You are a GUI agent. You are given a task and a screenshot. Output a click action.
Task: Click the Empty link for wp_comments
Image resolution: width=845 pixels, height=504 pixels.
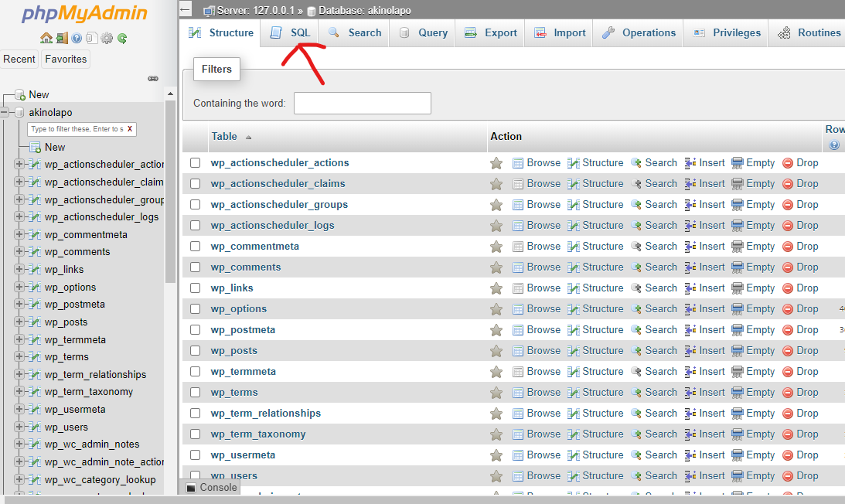point(761,267)
